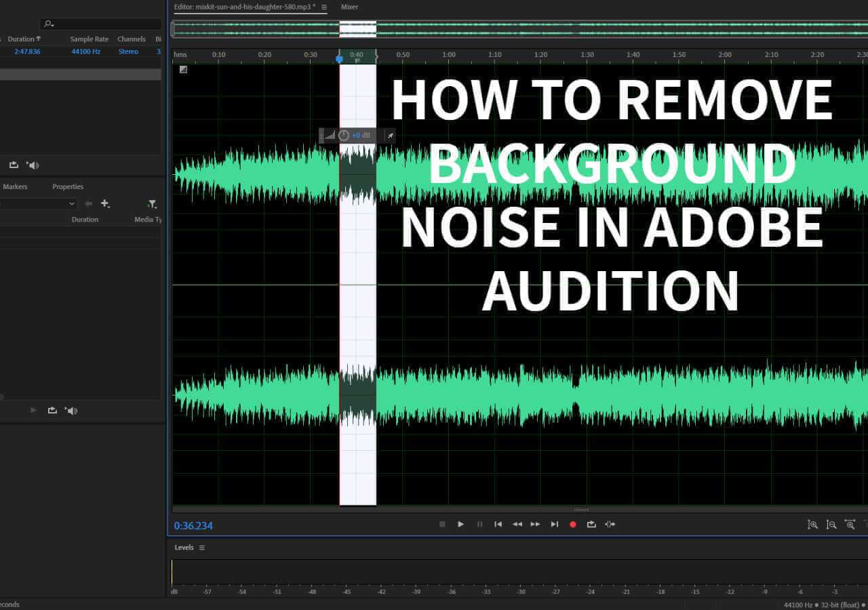868x610 pixels.
Task: Click the 1:00 mark on time ruler
Action: pyautogui.click(x=449, y=54)
